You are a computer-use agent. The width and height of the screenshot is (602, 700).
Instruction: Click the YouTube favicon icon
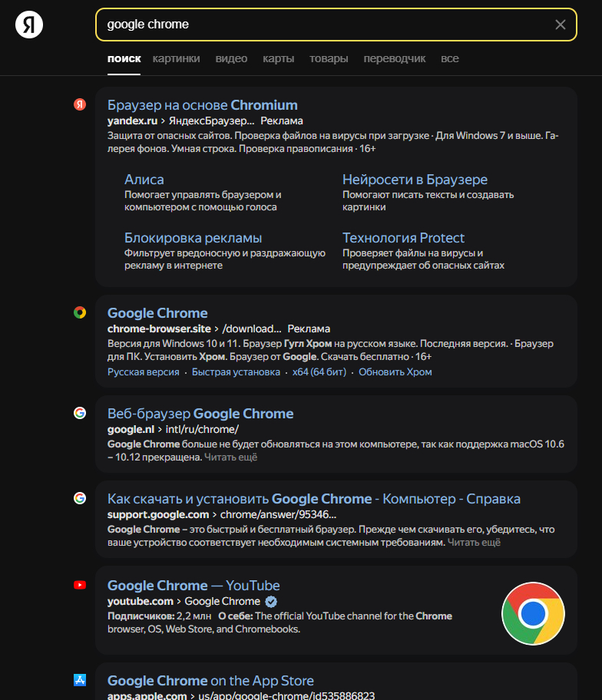pyautogui.click(x=80, y=585)
